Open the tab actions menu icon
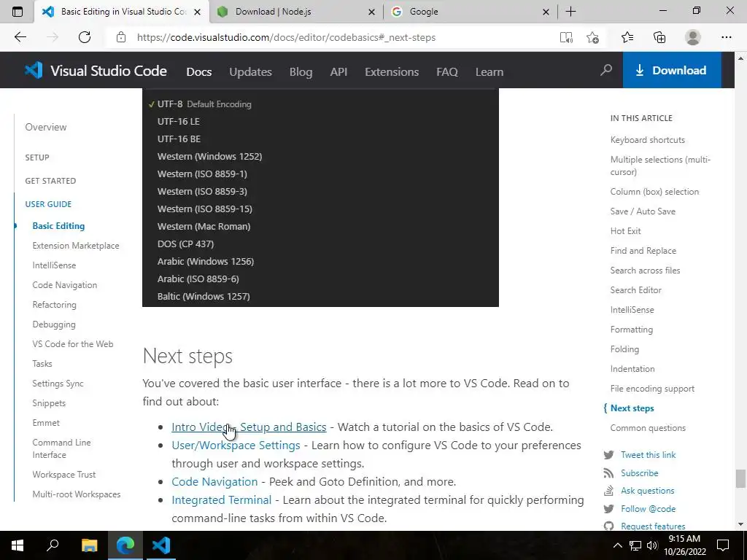Image resolution: width=747 pixels, height=560 pixels. (x=18, y=12)
